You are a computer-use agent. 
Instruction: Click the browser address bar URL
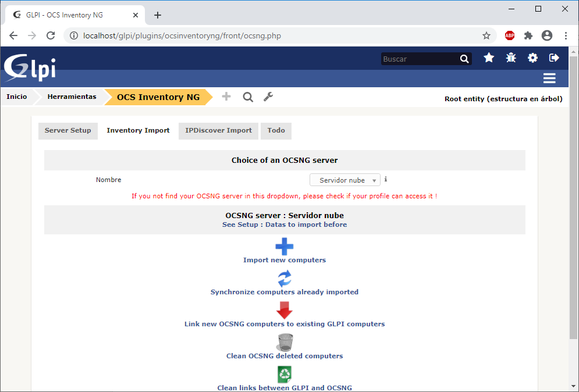pos(182,36)
